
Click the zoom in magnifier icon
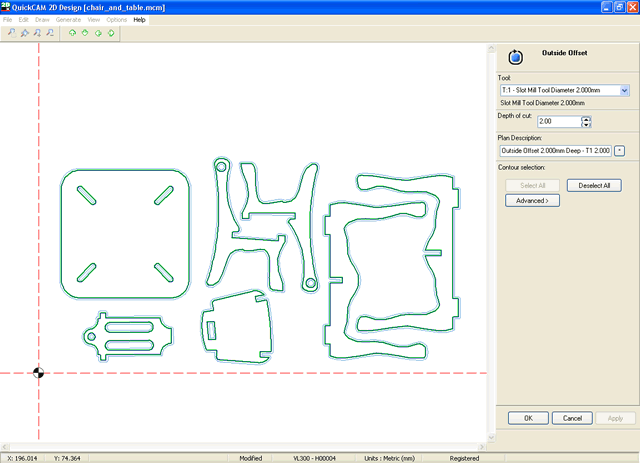[37, 33]
